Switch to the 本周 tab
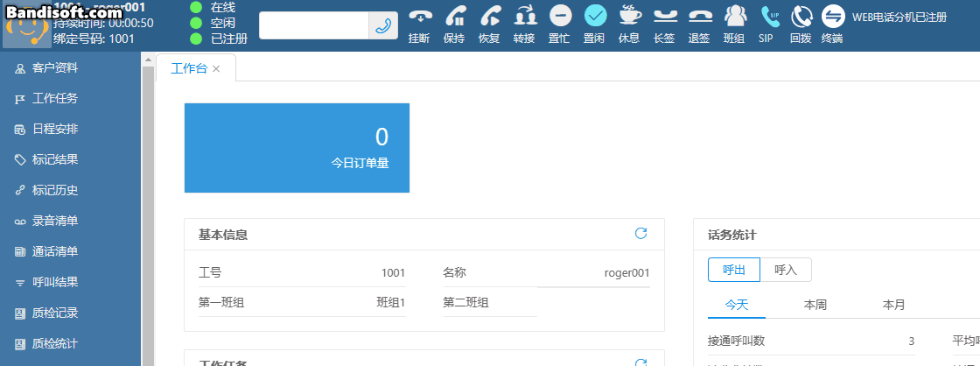The width and height of the screenshot is (980, 366). click(815, 305)
